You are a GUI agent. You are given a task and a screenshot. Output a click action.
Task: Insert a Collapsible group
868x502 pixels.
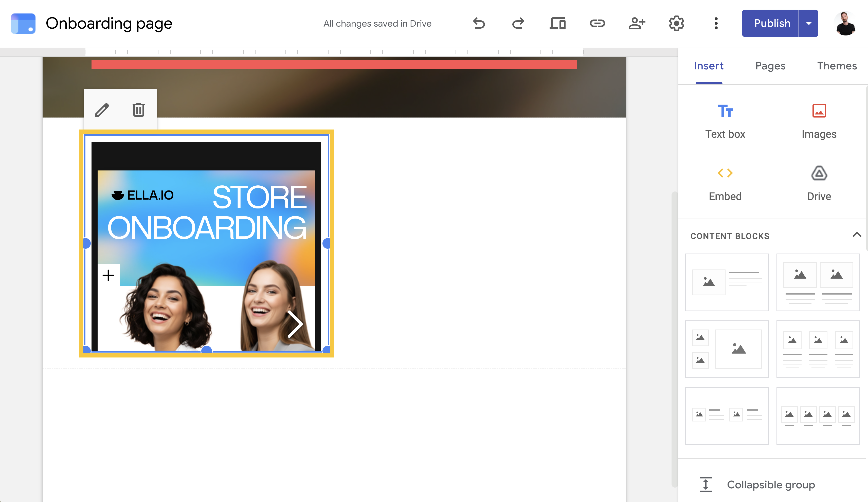(x=756, y=485)
